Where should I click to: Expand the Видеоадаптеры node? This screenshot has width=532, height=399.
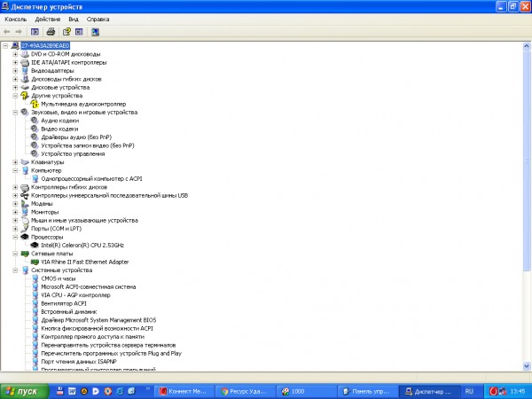click(15, 71)
